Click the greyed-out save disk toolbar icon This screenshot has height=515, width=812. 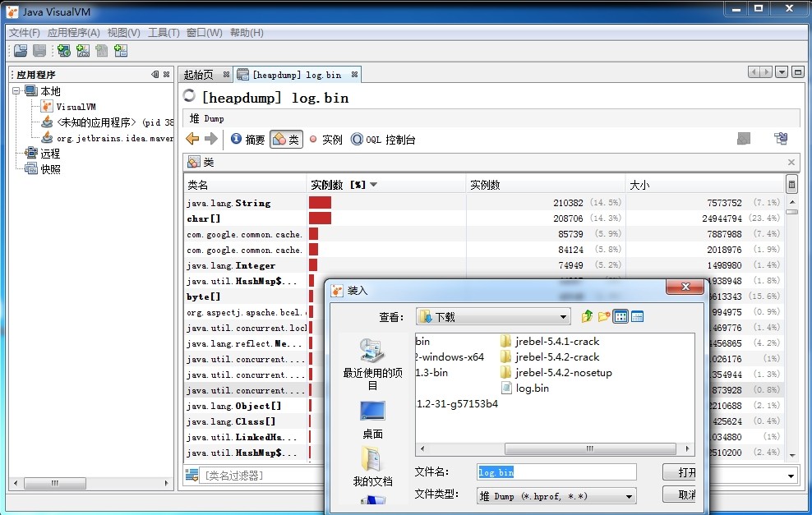pos(39,51)
